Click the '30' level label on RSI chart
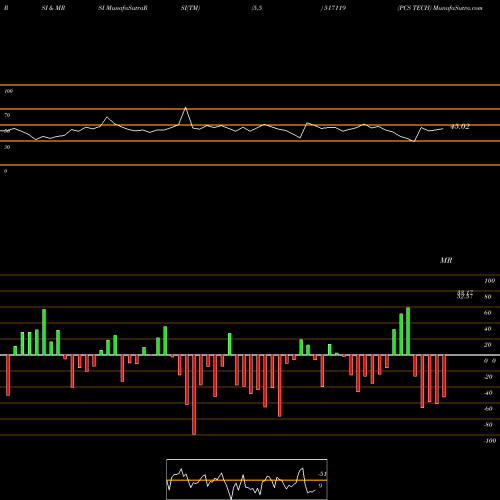The width and height of the screenshot is (500, 500). coord(7,147)
